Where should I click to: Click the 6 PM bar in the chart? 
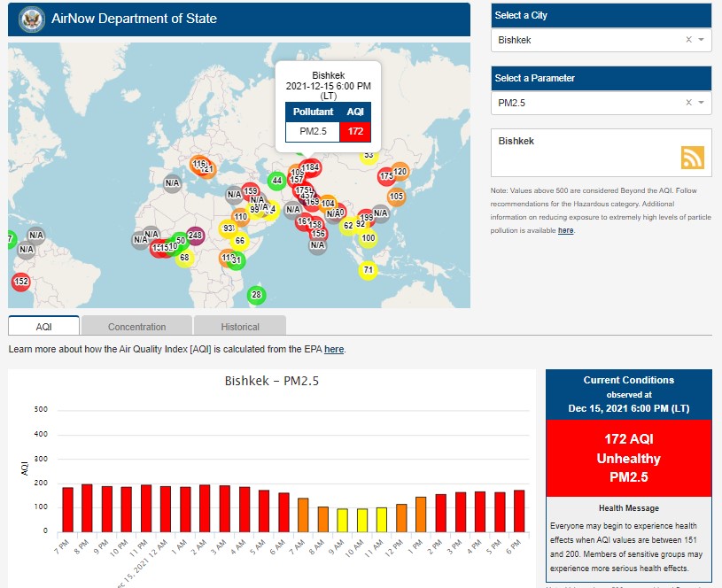coord(518,510)
